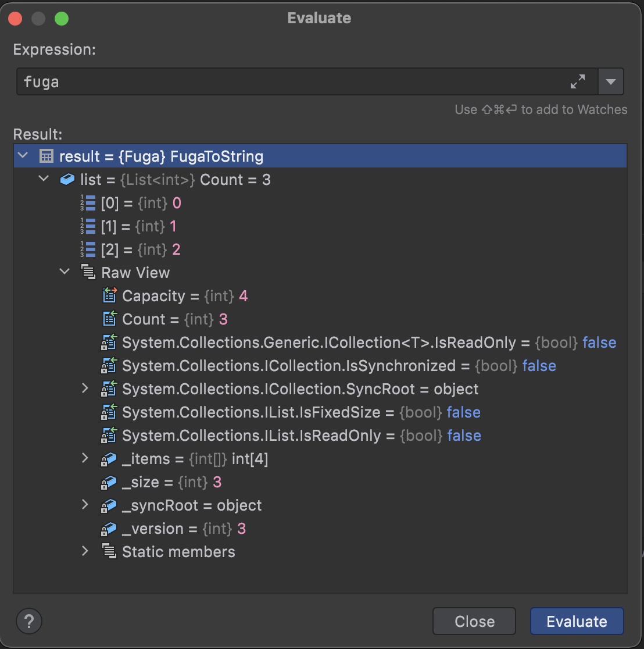Screen dimensions: 644x649
Task: Click the table icon beside the result row
Action: click(x=46, y=156)
